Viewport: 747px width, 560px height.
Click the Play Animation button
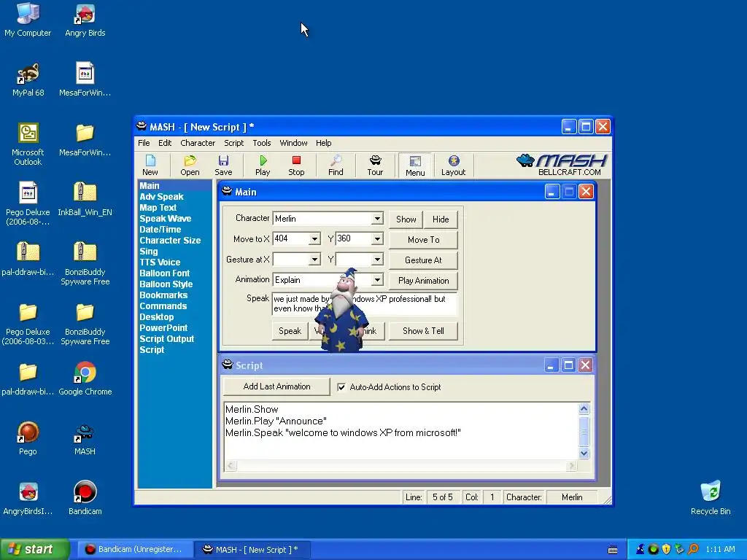tap(424, 281)
